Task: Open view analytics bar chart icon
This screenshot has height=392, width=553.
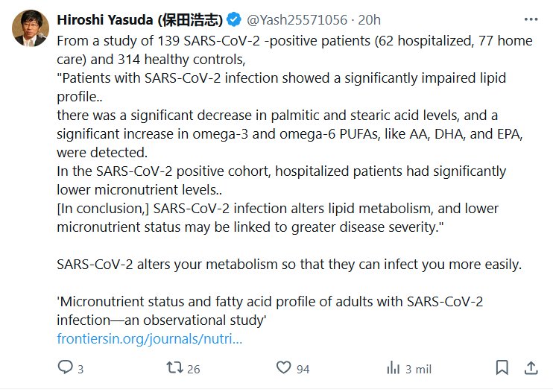Action: pos(393,367)
